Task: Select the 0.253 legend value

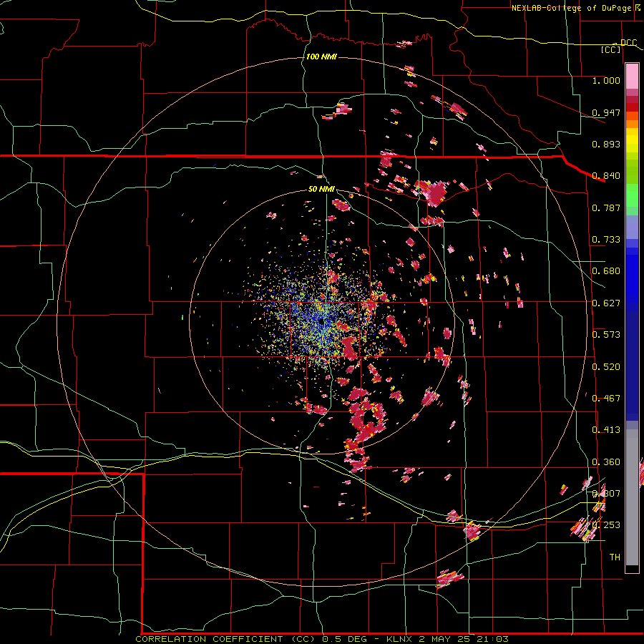Action: (606, 525)
